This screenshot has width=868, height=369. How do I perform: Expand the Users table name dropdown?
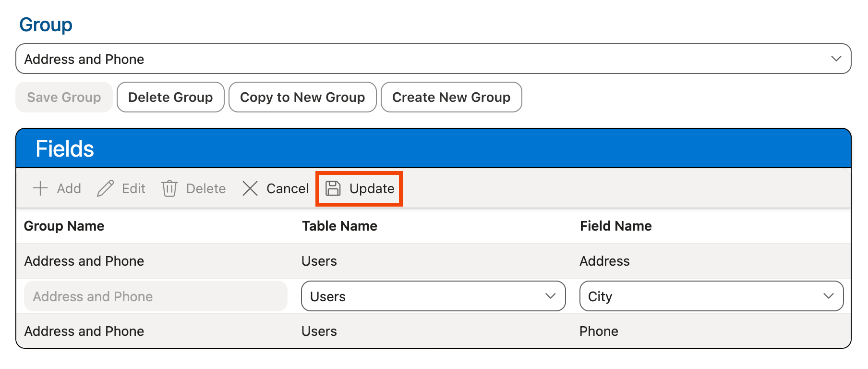tap(433, 296)
